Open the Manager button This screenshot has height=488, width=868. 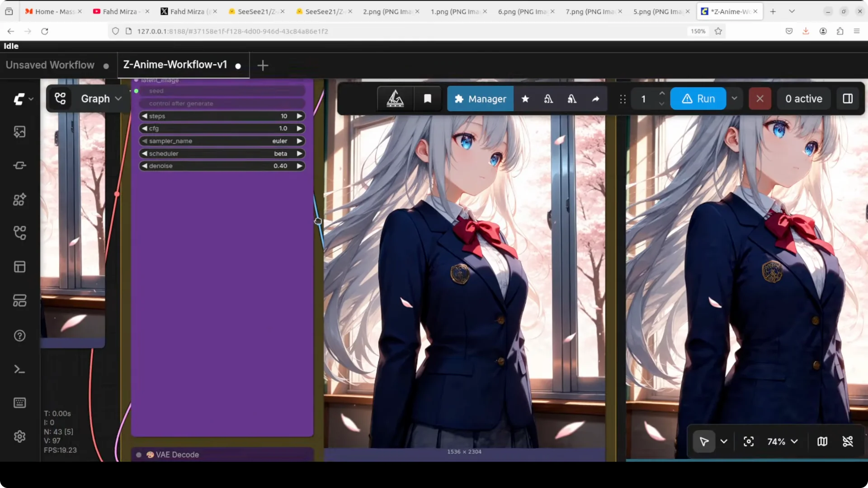480,99
